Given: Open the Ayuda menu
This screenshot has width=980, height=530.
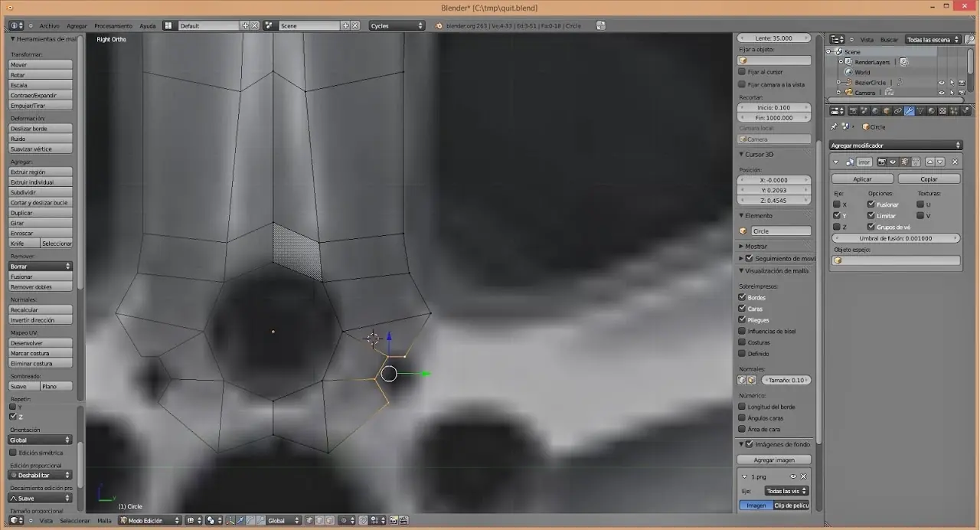Looking at the screenshot, I should coord(148,26).
